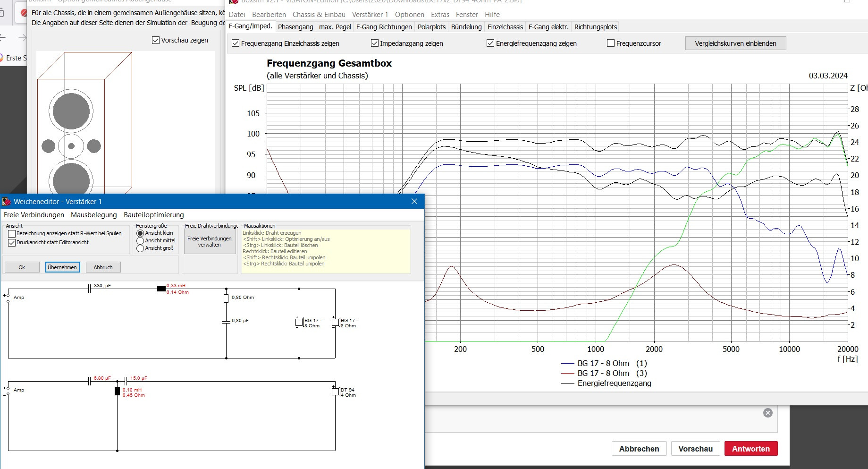Screen dimensions: 868x469
Task: Select the 15,0 µF capacitor symbol
Action: 126,381
